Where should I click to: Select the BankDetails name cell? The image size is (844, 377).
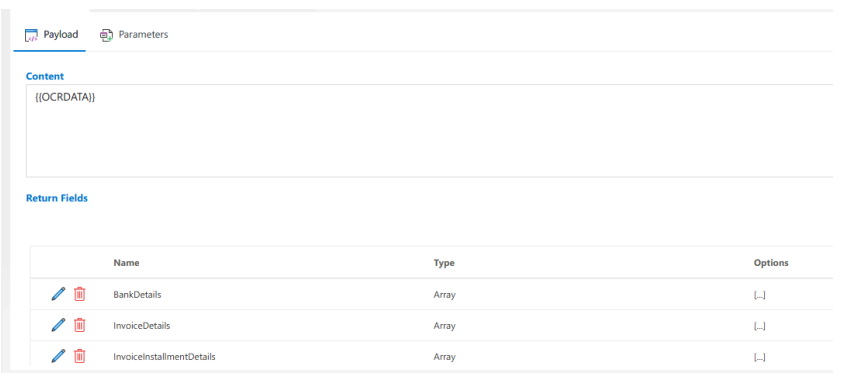[137, 295]
